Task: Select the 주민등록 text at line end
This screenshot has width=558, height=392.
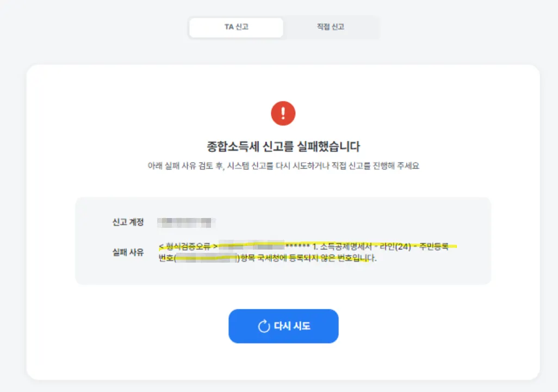Action: click(434, 246)
